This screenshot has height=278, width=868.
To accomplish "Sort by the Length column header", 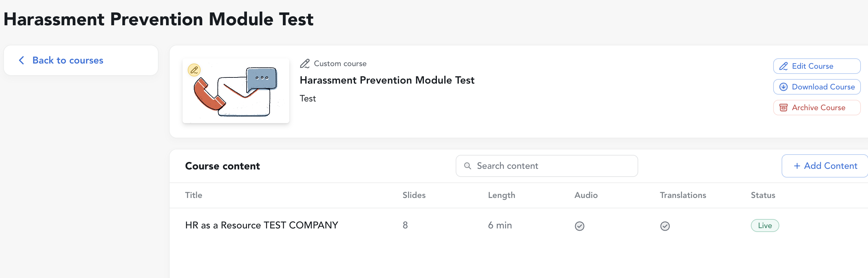I will (501, 195).
